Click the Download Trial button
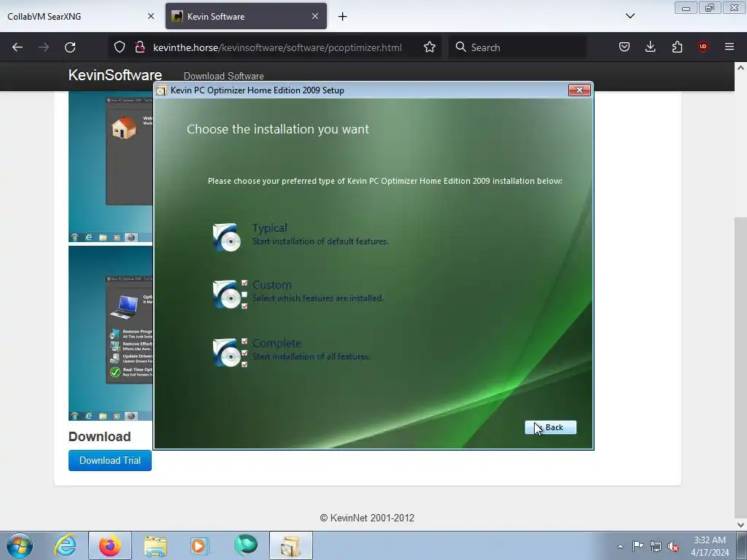 click(110, 461)
